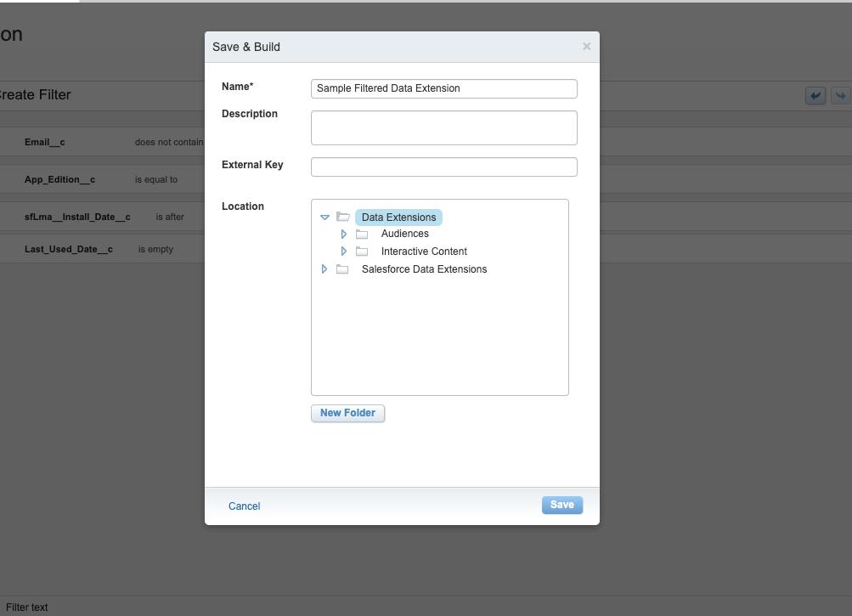This screenshot has height=616, width=852.
Task: Click the redo arrow icon
Action: [x=841, y=95]
